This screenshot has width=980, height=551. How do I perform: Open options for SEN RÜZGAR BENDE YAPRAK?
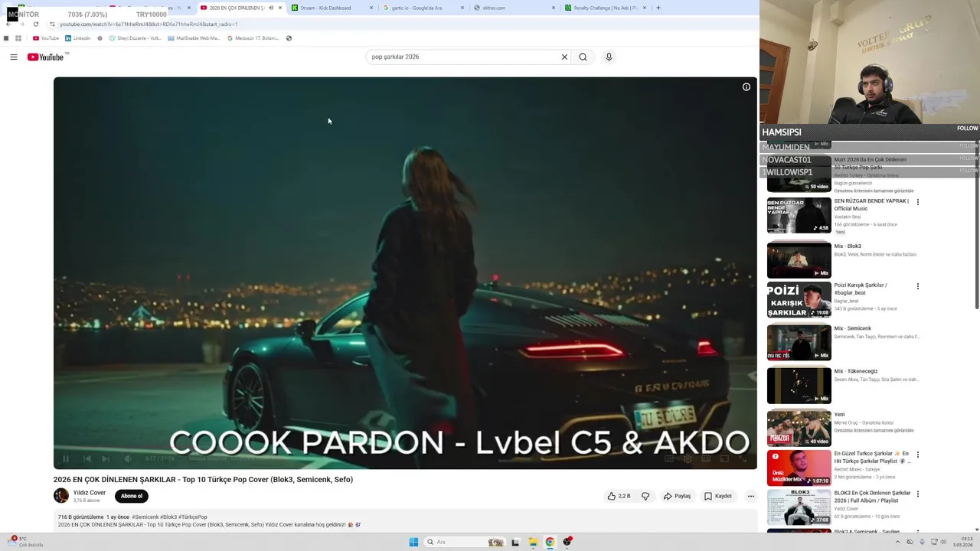click(x=917, y=202)
